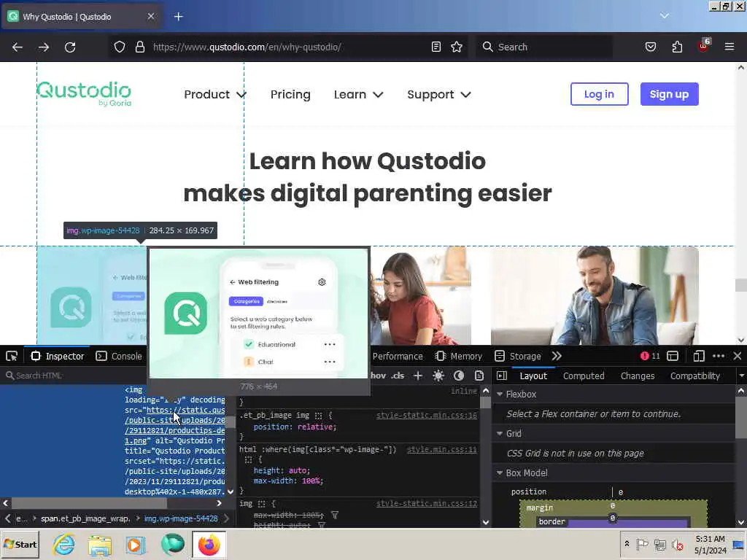This screenshot has width=747, height=560.
Task: Add a new CSS rule
Action: (418, 376)
